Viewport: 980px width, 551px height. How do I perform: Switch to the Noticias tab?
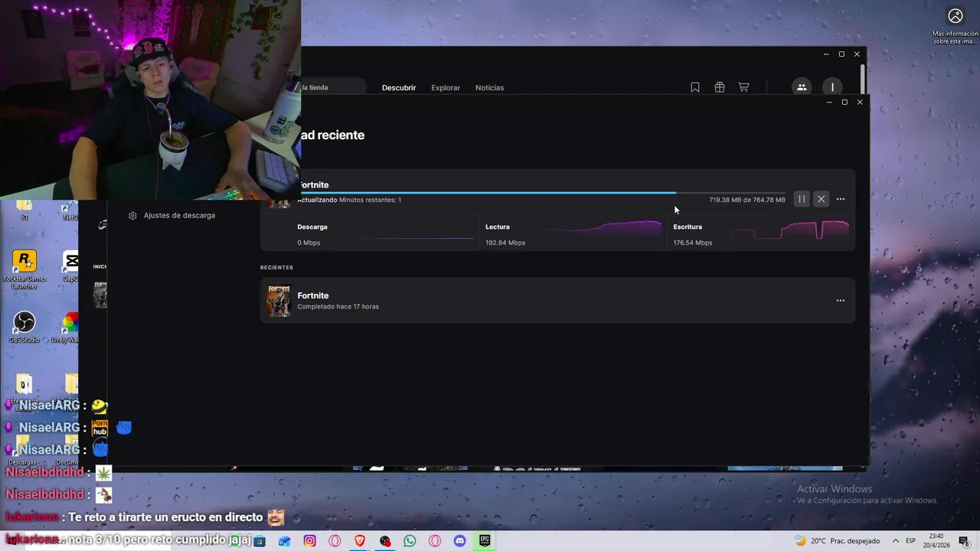pyautogui.click(x=490, y=88)
